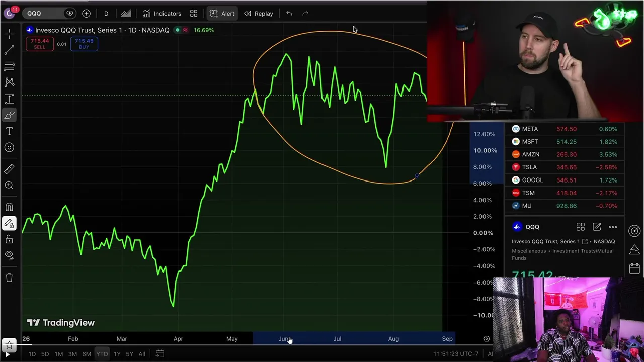This screenshot has height=362, width=644.
Task: Click the Jun label on time axis
Action: (284, 339)
